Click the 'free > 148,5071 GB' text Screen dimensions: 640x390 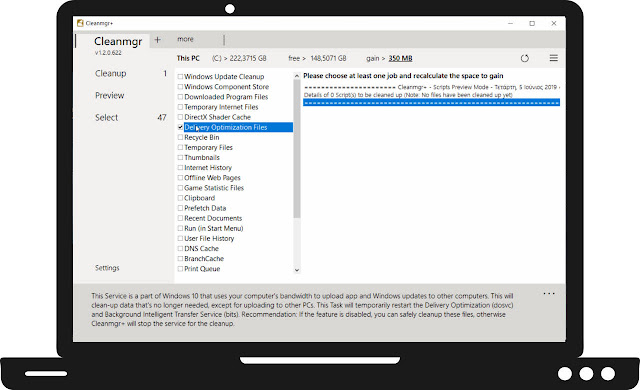point(317,58)
